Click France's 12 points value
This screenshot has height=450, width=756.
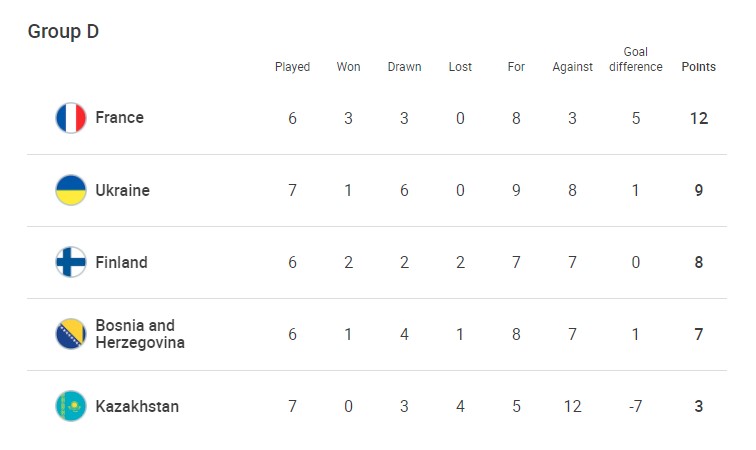point(698,118)
